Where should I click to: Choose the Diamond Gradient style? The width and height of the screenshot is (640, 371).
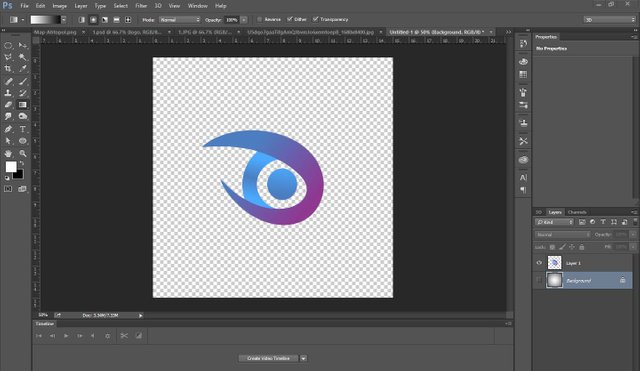pyautogui.click(x=128, y=20)
